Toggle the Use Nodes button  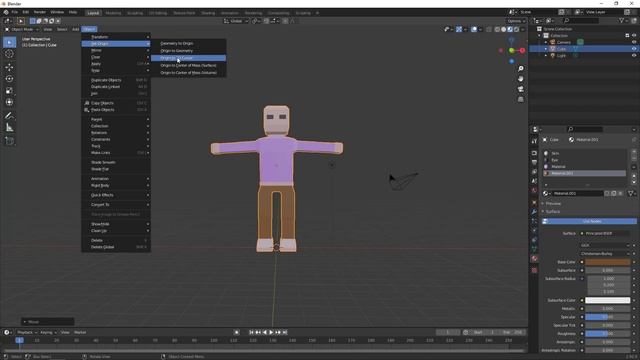pyautogui.click(x=589, y=221)
